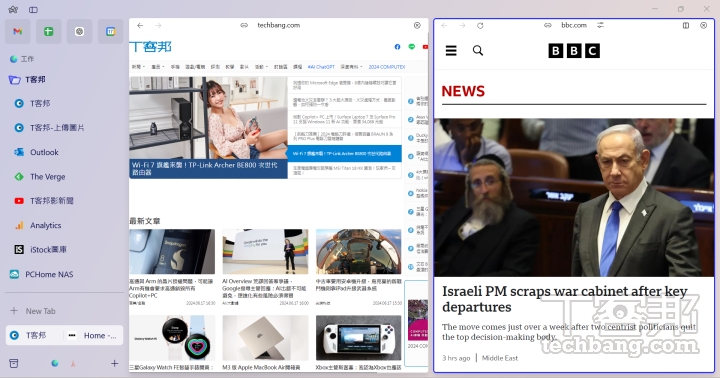Select highlighted TP-Link Archer BE800 headline
Screen dimensions: 720x378
pos(344,153)
